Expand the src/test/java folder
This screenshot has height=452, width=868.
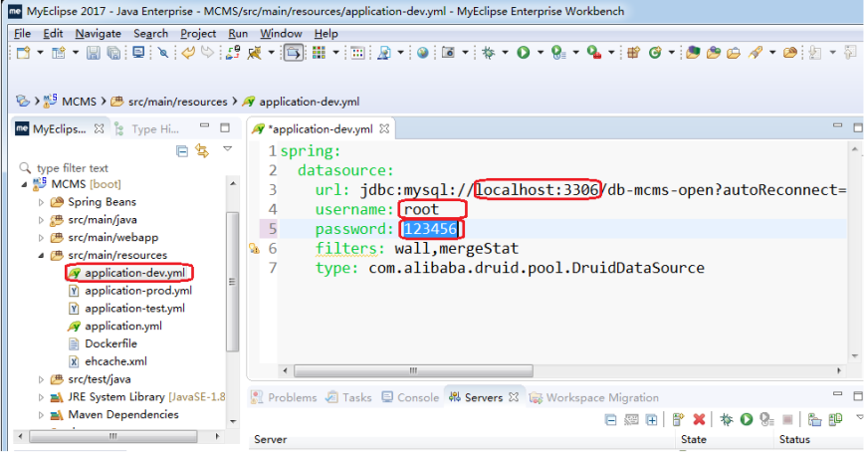[x=41, y=379]
